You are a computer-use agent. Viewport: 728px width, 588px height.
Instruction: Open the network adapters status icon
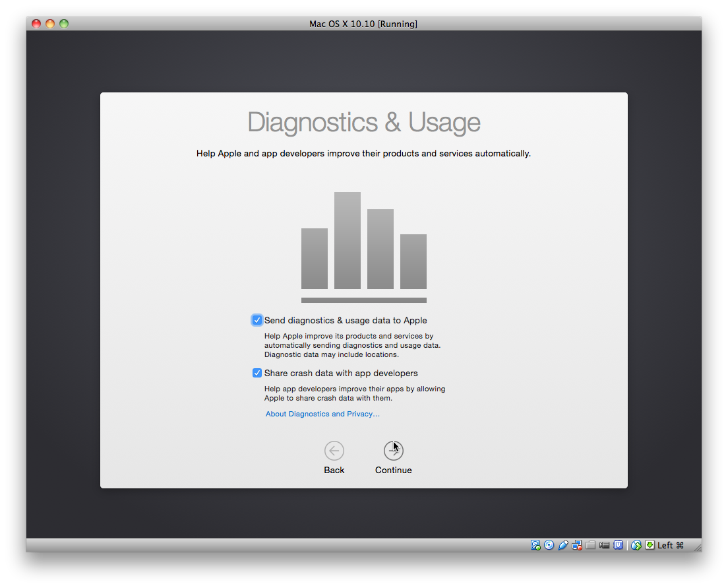tap(577, 544)
